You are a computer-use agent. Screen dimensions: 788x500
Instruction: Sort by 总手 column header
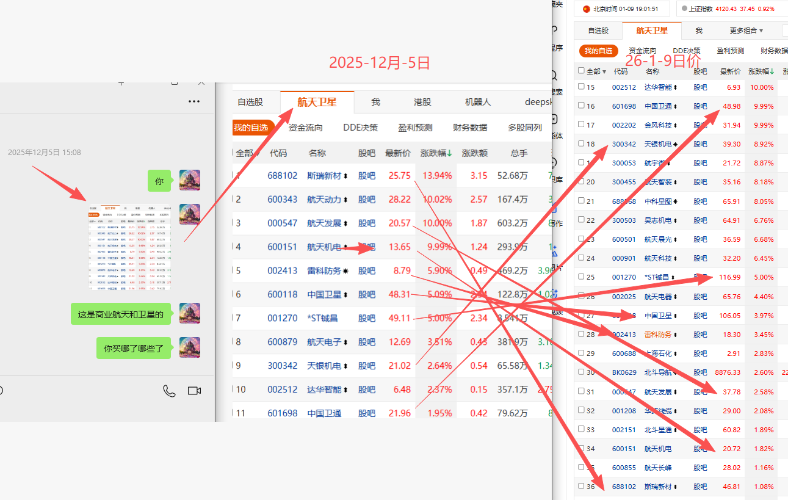coord(519,153)
